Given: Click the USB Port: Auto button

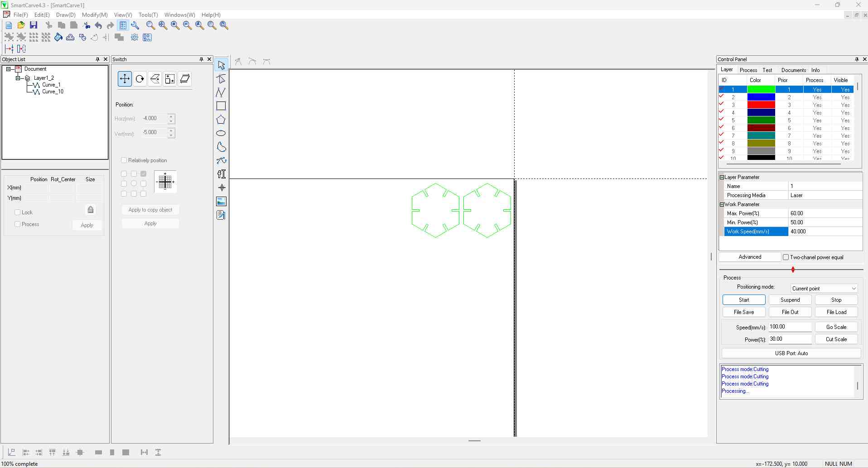Looking at the screenshot, I should point(791,353).
